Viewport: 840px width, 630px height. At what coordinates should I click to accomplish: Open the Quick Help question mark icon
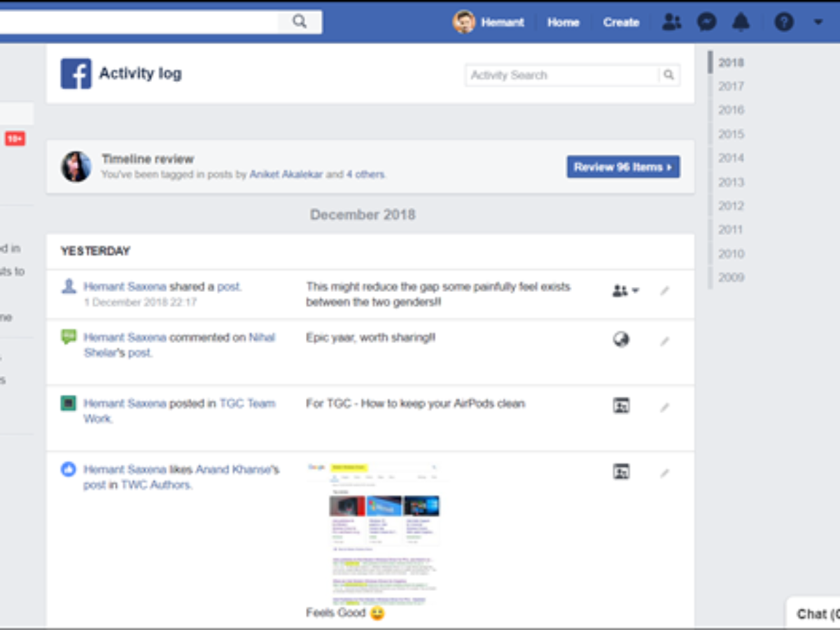click(783, 22)
